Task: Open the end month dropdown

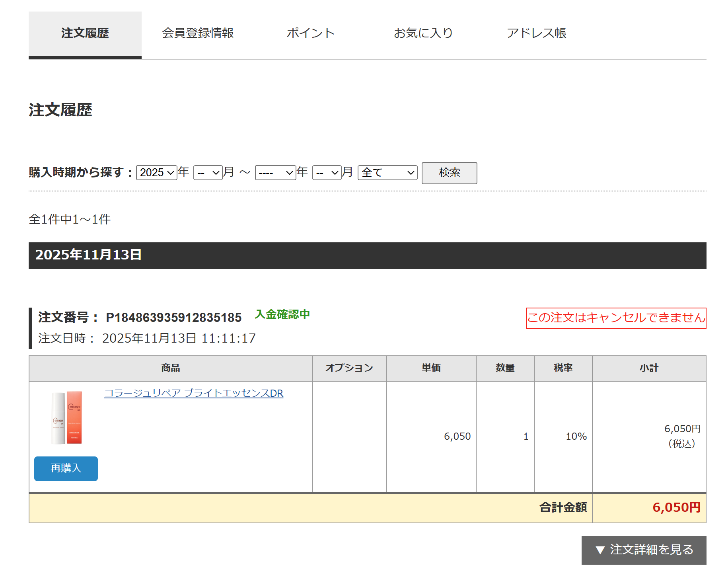Action: 326,172
